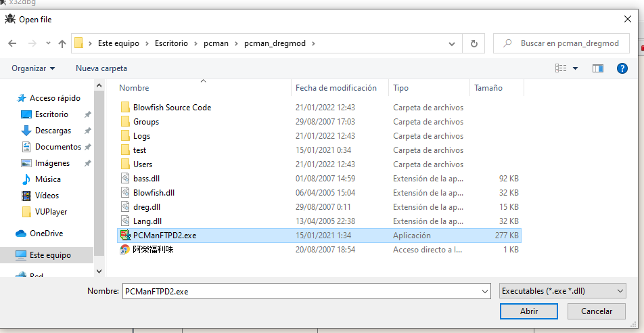Click the Aplicación type of PCManFTPD2.exe

click(411, 236)
